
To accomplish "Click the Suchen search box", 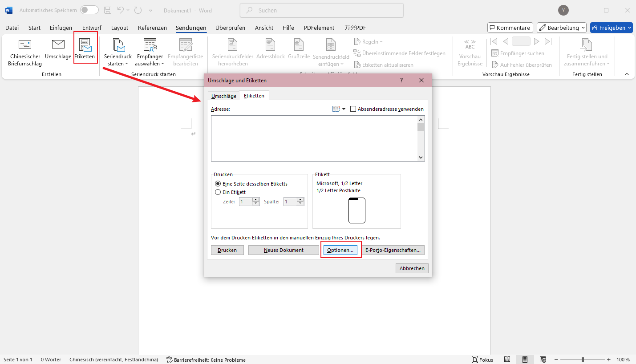I will pos(321,10).
